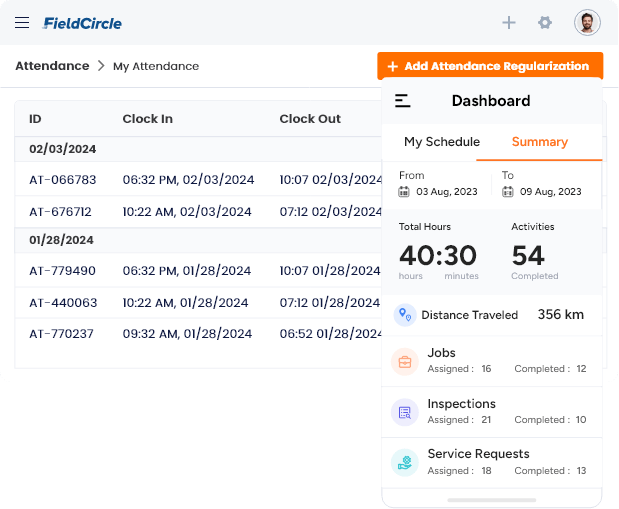Click clock-in 06:32 PM, 01/28/2024
The width and height of the screenshot is (619, 509).
[x=187, y=270]
